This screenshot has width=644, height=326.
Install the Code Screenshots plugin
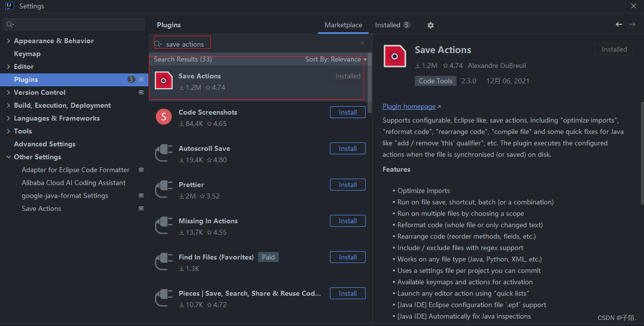coord(348,112)
